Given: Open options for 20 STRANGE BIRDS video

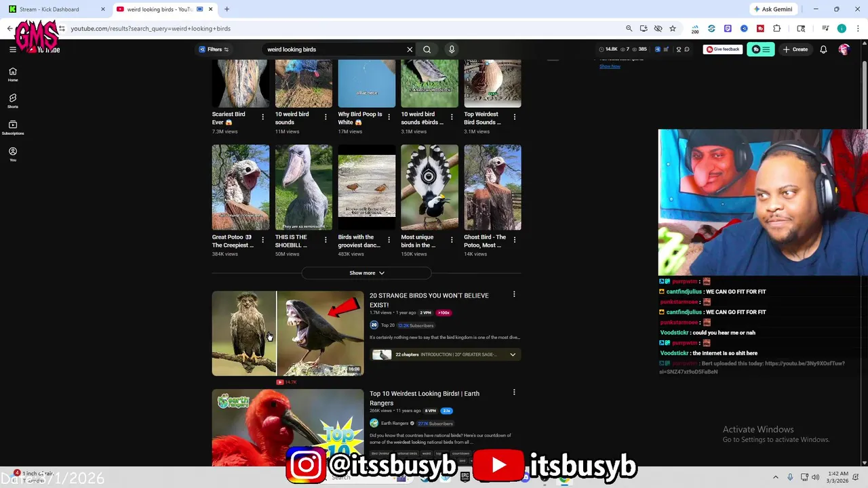Looking at the screenshot, I should 514,294.
